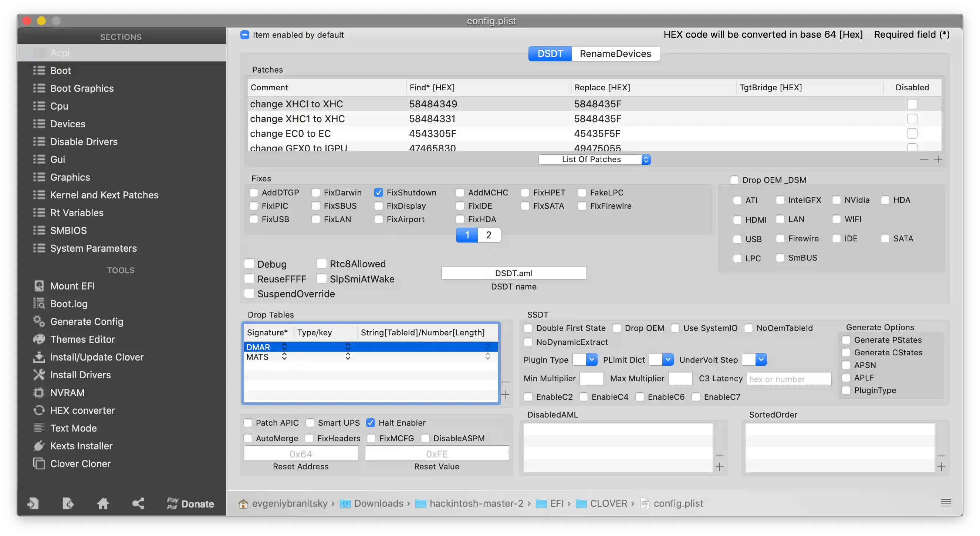Viewport: 980px width, 536px height.
Task: Click the NVRAM chip icon
Action: pyautogui.click(x=39, y=392)
